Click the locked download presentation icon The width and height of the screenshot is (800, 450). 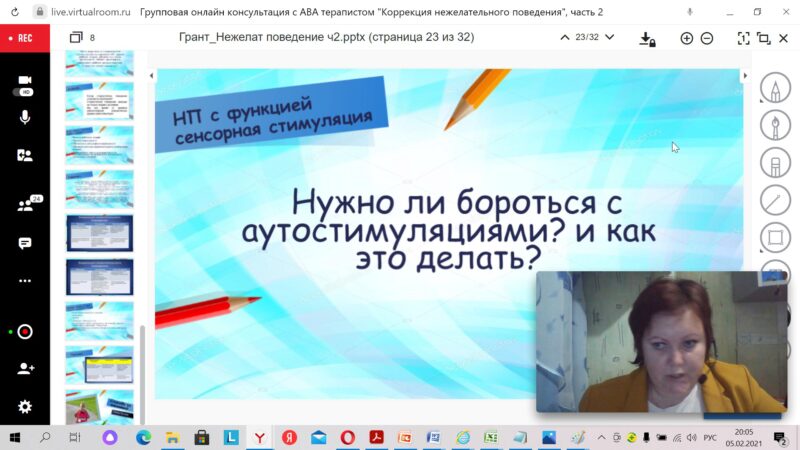[647, 39]
